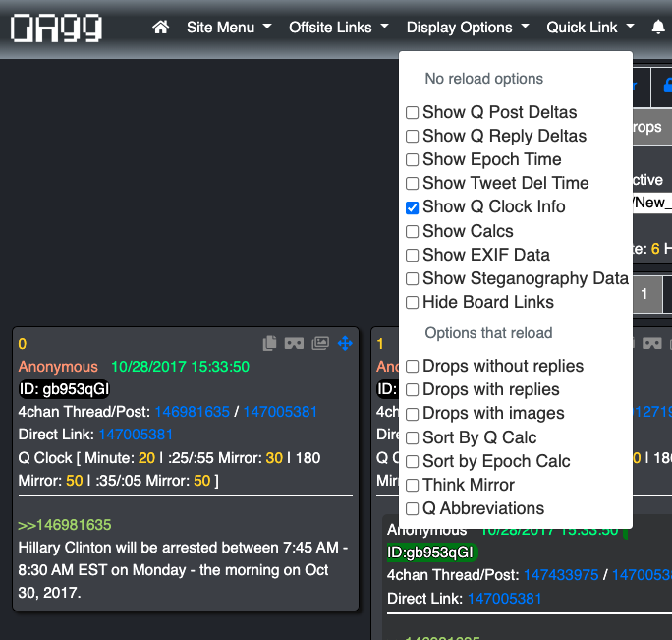Enable Sort By Q Calc

tap(413, 437)
